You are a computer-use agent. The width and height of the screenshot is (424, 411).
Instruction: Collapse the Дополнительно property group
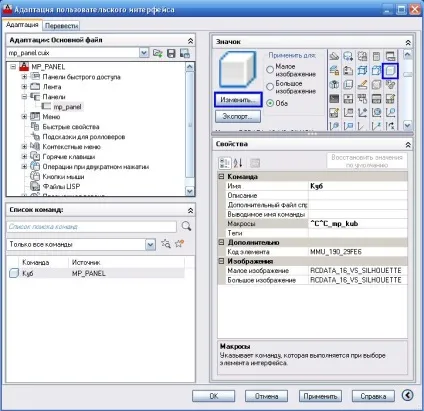coord(221,242)
